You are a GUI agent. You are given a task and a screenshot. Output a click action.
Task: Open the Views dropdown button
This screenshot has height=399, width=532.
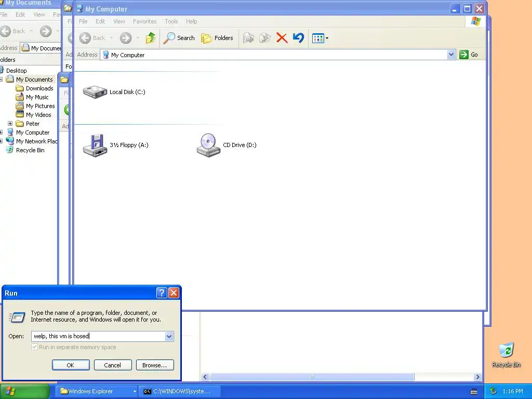pos(320,38)
